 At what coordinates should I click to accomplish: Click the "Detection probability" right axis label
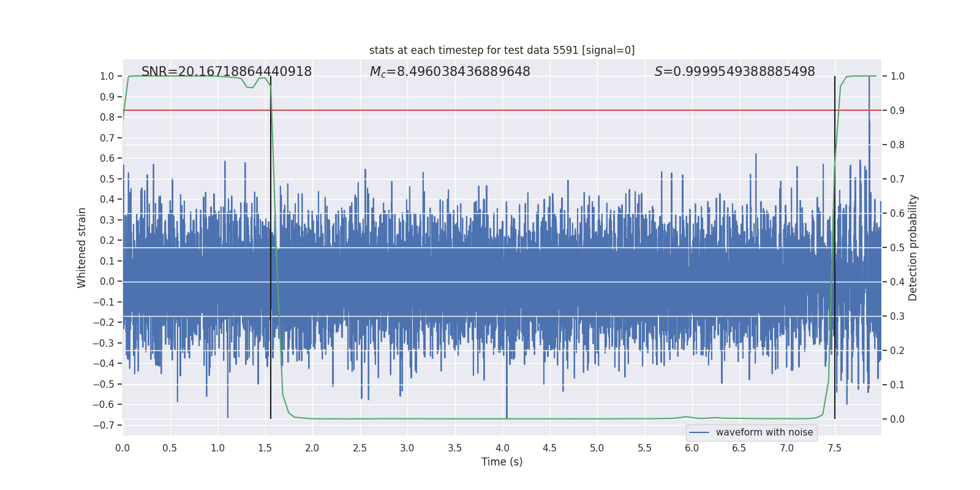(x=913, y=247)
